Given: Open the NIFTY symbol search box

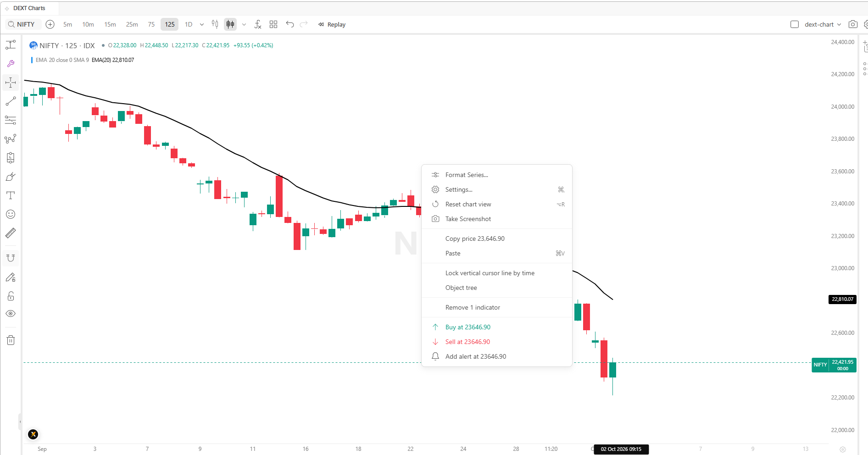Looking at the screenshot, I should [x=23, y=24].
